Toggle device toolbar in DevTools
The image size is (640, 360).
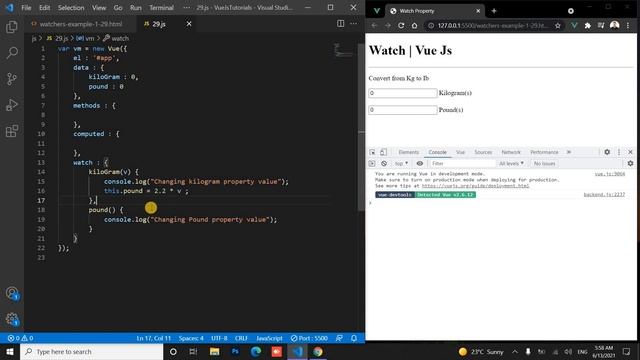pos(383,152)
